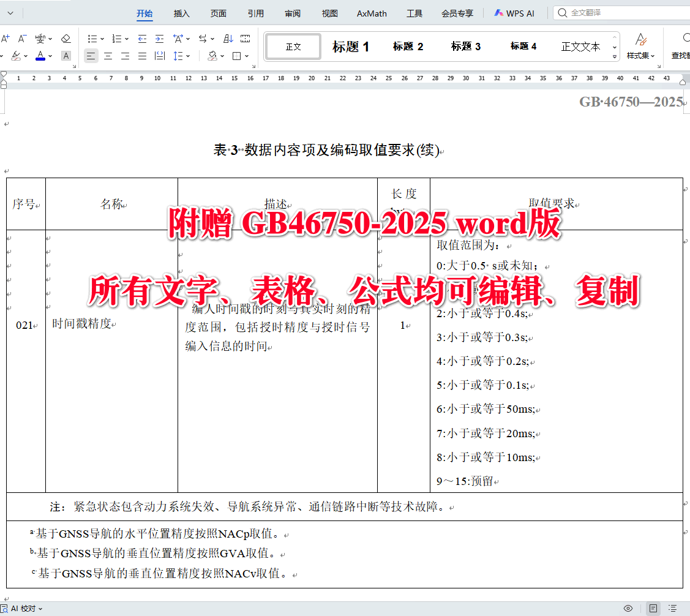Apply the 标题 2 style

pos(408,45)
